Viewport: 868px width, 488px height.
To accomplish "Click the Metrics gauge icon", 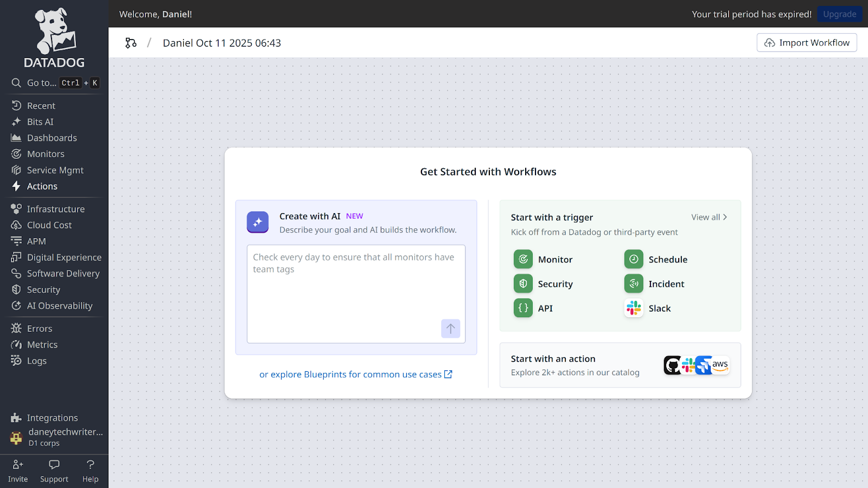I will pos(16,345).
